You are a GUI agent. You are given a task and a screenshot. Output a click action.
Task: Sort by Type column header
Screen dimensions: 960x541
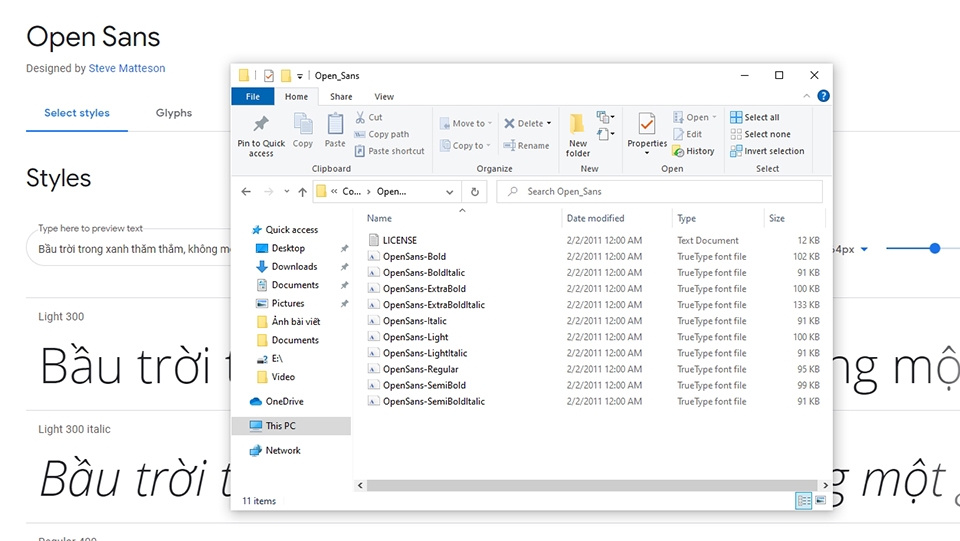686,218
